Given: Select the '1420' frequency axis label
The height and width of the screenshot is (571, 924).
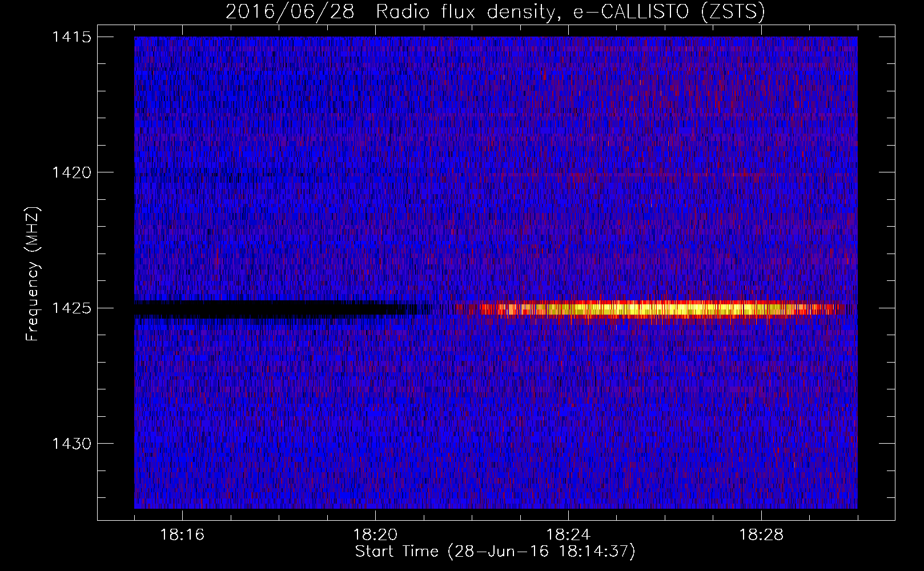Looking at the screenshot, I should click(71, 172).
